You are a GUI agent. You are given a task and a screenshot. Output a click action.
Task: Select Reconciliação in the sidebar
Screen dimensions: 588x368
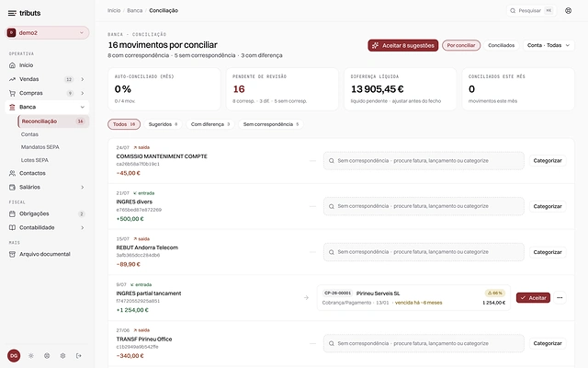pyautogui.click(x=53, y=121)
